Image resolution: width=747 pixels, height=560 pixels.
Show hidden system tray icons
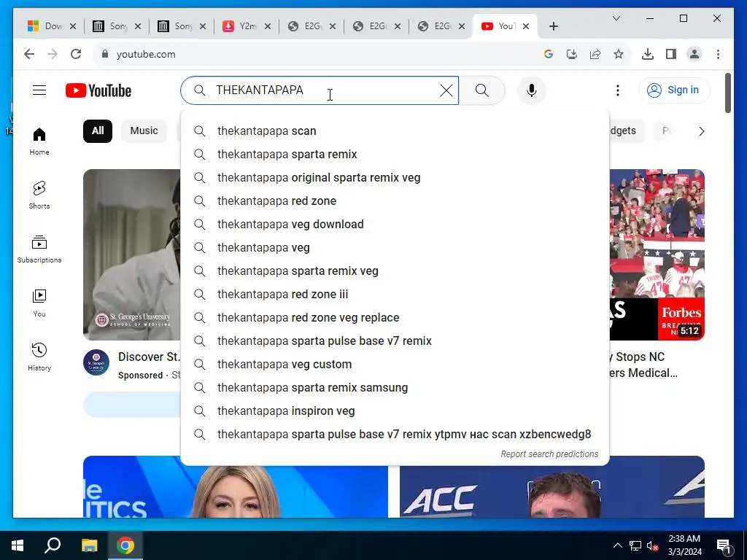[617, 545]
